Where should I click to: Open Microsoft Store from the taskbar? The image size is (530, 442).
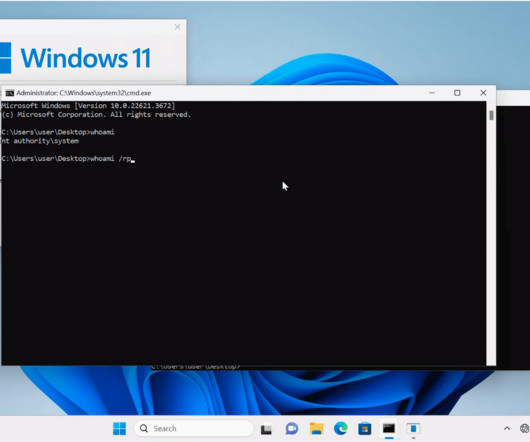(365, 428)
